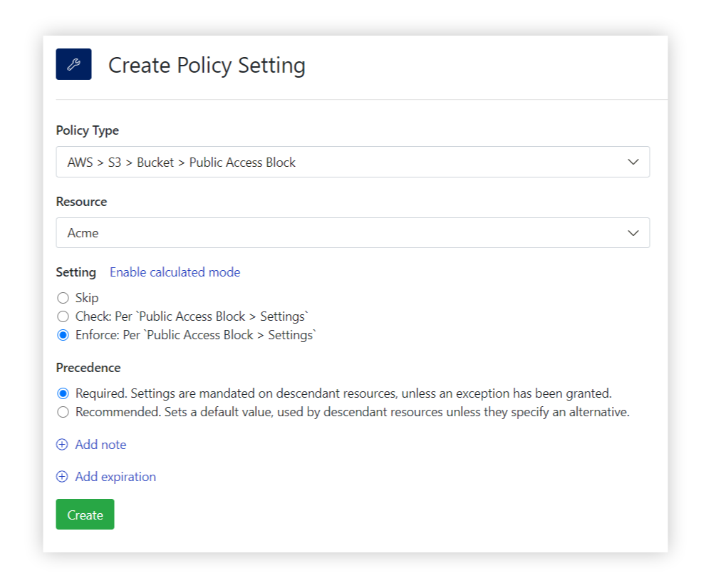Choose the Recommended precedence option
Image resolution: width=711 pixels, height=588 pixels.
(63, 411)
